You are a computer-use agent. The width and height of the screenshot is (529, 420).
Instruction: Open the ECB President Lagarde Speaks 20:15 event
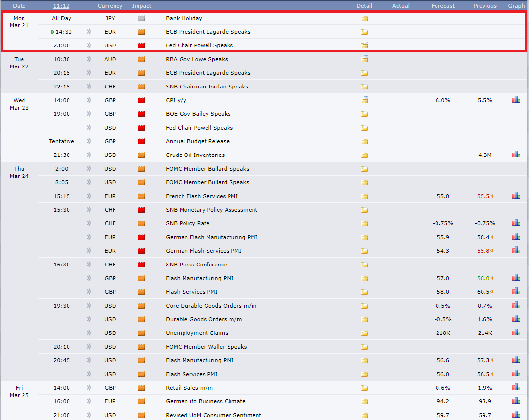[208, 73]
